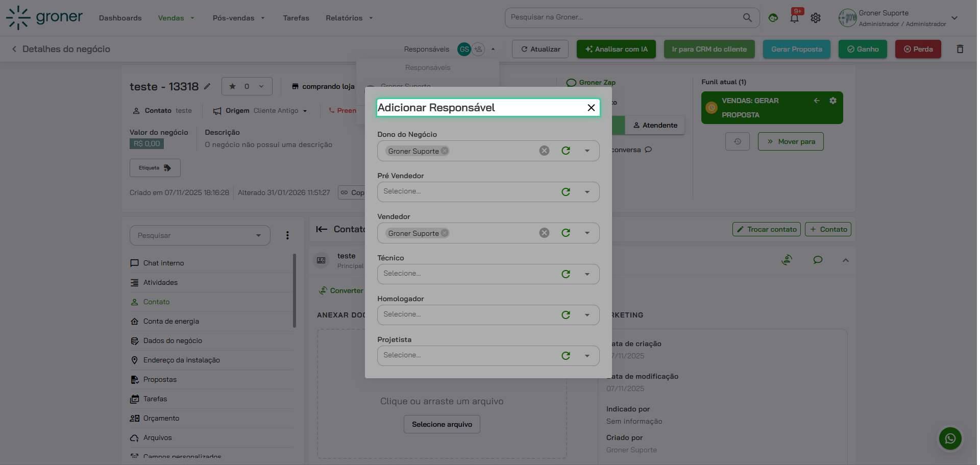
Task: Expand the Projetista dropdown
Action: [x=587, y=356]
